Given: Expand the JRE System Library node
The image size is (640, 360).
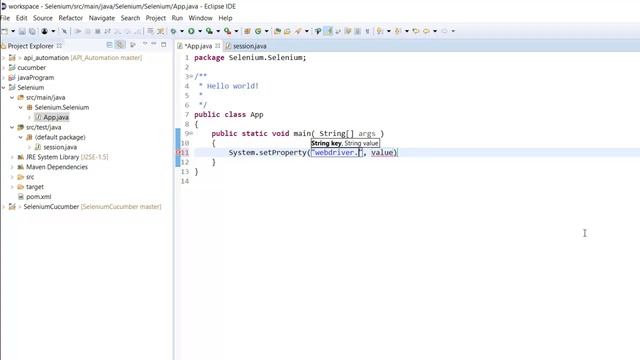Looking at the screenshot, I should (12, 157).
